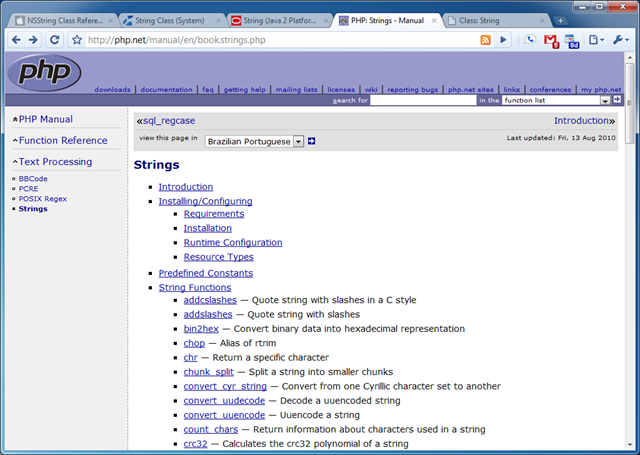Open the Requirements link
Viewport: 640px width, 455px height.
coord(214,214)
